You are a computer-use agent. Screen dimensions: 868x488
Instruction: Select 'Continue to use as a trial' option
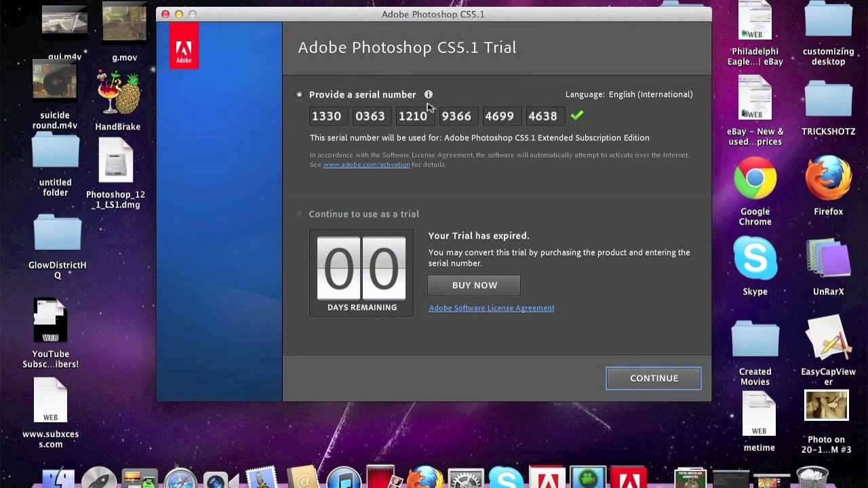coord(300,214)
